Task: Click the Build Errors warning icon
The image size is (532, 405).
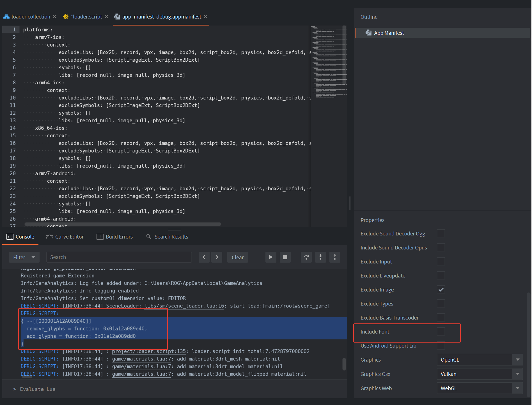Action: click(100, 237)
